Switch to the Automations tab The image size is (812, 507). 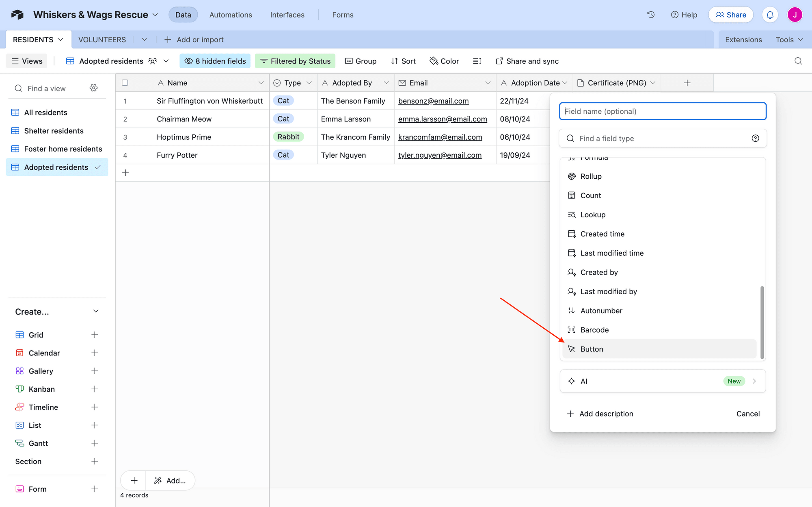coord(230,15)
